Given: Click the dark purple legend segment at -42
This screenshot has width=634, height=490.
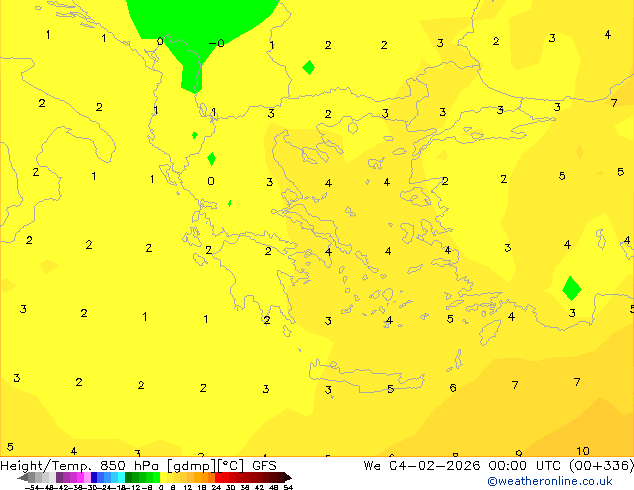Looking at the screenshot, I should pos(59,477).
